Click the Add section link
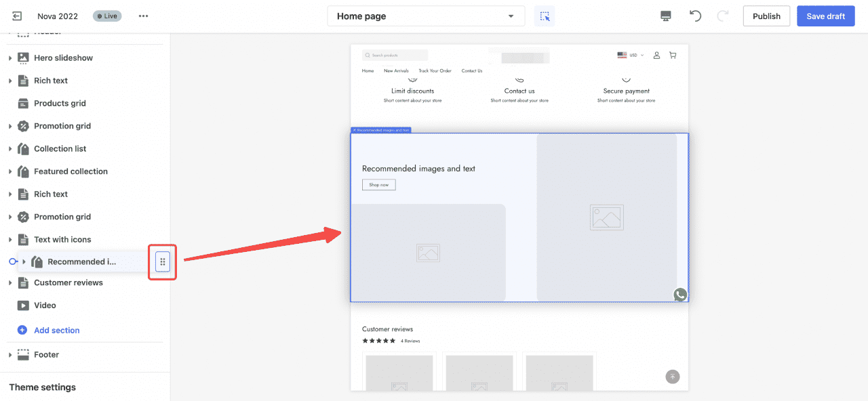 tap(56, 331)
